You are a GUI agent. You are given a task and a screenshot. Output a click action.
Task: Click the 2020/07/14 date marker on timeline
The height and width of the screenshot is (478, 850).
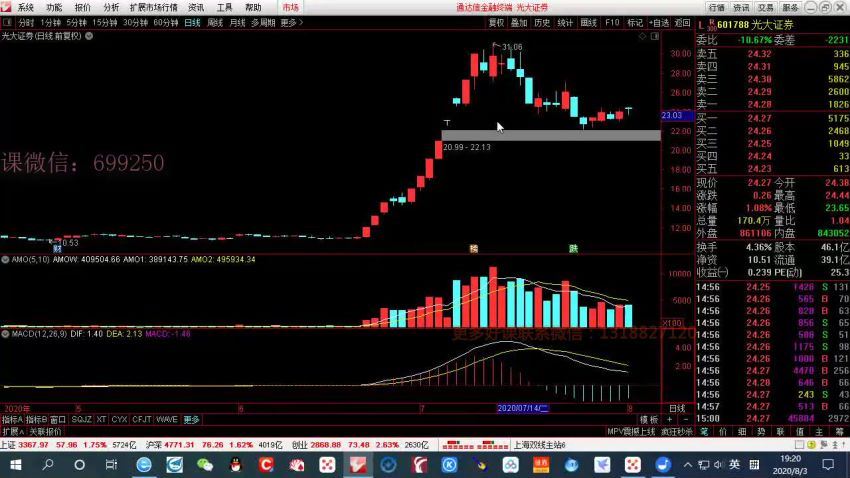[x=523, y=409]
